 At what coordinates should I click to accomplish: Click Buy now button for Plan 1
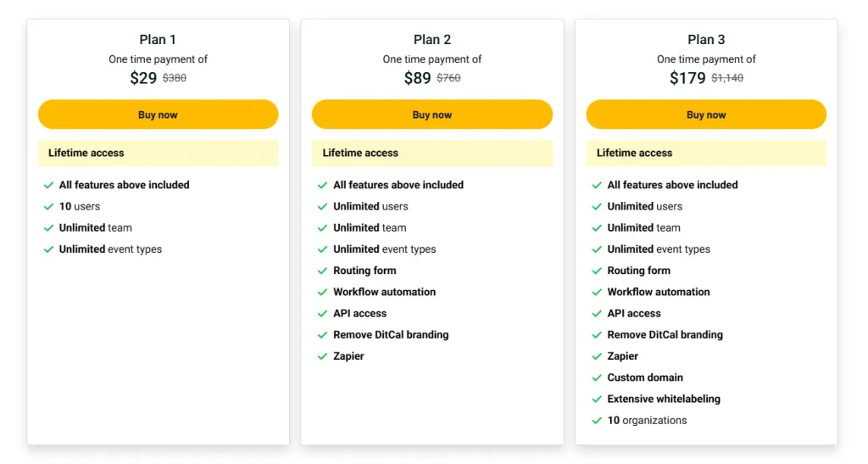158,115
